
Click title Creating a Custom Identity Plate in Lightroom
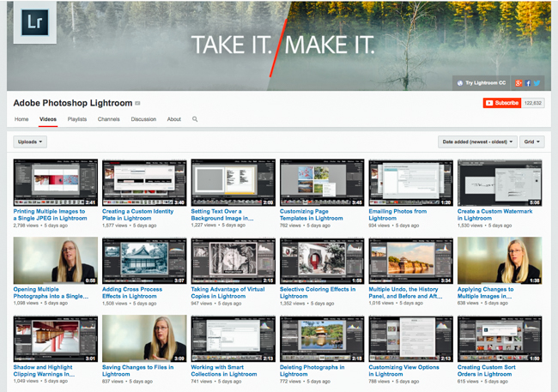click(137, 214)
